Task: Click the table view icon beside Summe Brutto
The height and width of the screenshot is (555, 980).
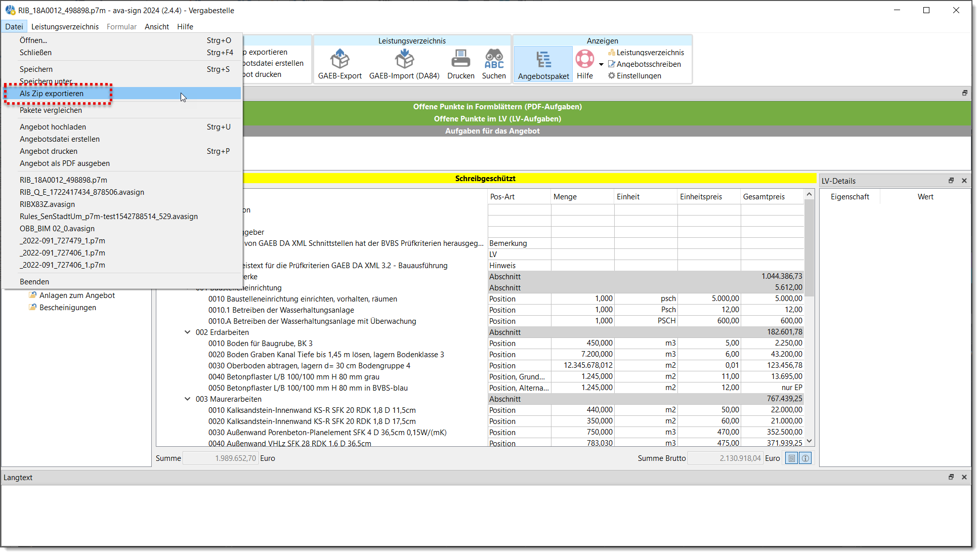Action: click(x=792, y=458)
